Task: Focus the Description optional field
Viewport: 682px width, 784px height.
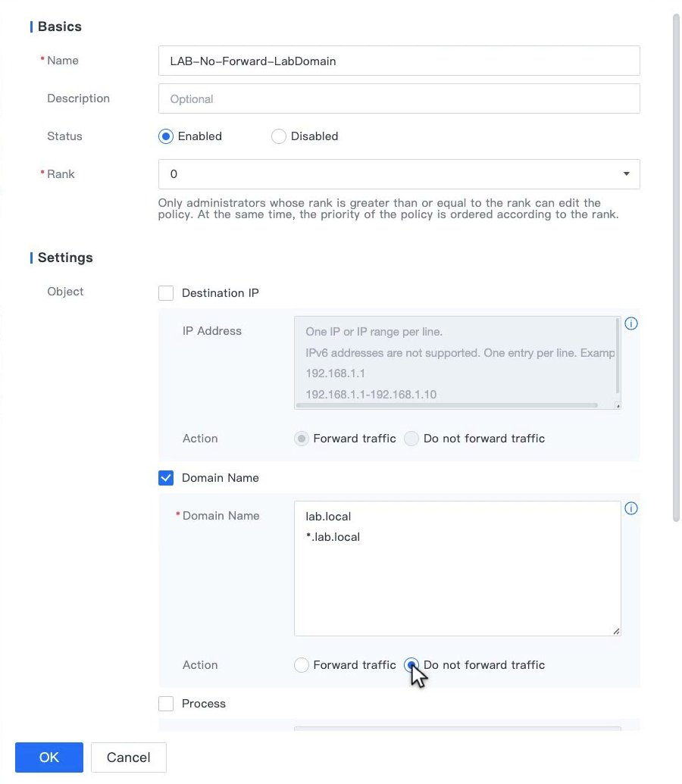Action: pos(399,98)
